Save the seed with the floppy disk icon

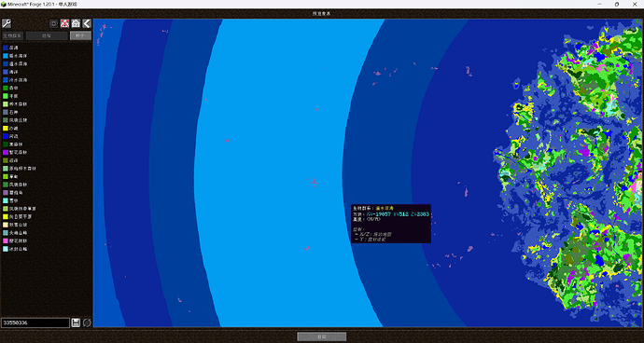point(76,322)
